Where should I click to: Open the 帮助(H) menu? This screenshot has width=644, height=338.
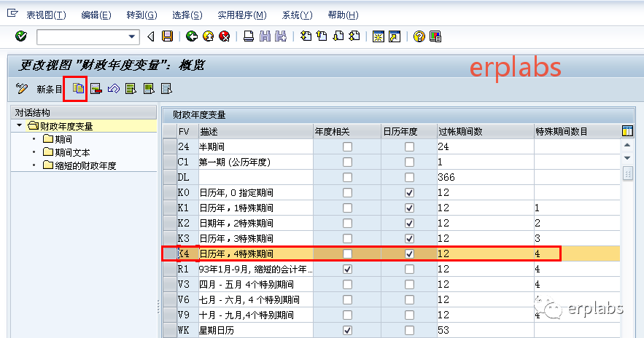(343, 15)
